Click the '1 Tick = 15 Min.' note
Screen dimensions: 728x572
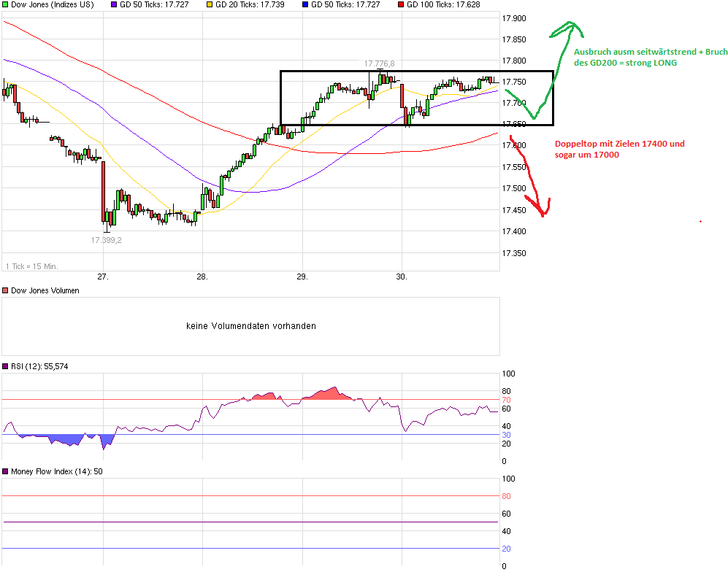tap(32, 266)
